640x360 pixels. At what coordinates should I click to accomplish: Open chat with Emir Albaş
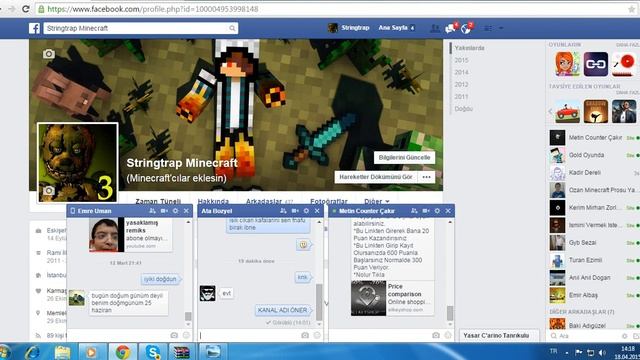point(594,295)
